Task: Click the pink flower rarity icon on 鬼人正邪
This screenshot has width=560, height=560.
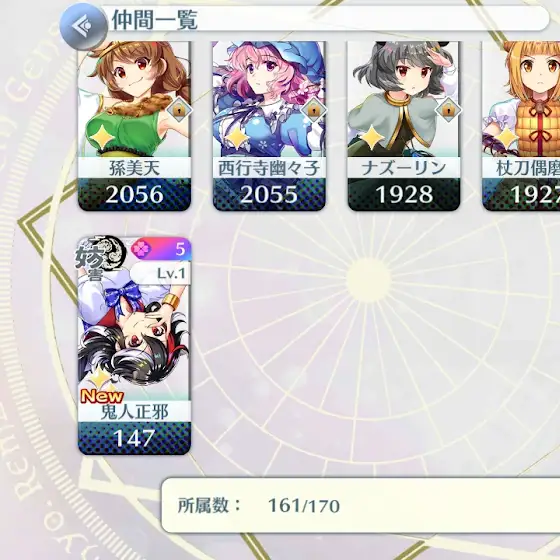Action: tap(139, 249)
